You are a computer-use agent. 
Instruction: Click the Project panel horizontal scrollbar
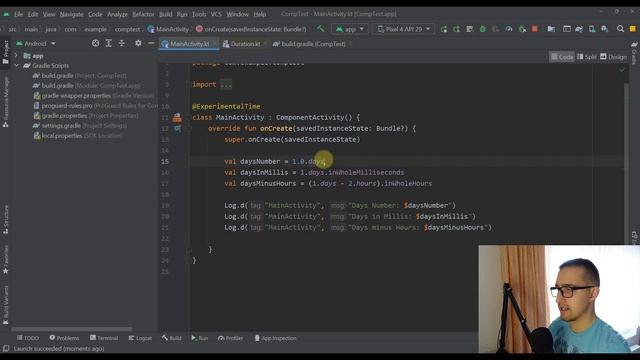coord(72,329)
